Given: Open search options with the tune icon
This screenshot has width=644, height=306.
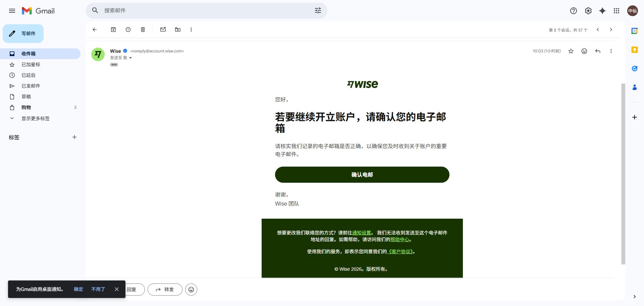Looking at the screenshot, I should [318, 10].
